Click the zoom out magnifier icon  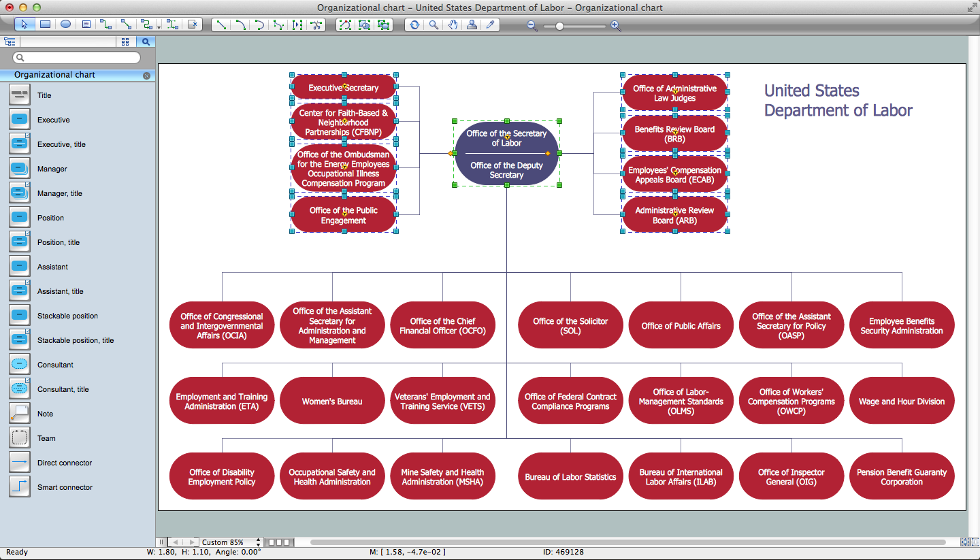pos(532,26)
